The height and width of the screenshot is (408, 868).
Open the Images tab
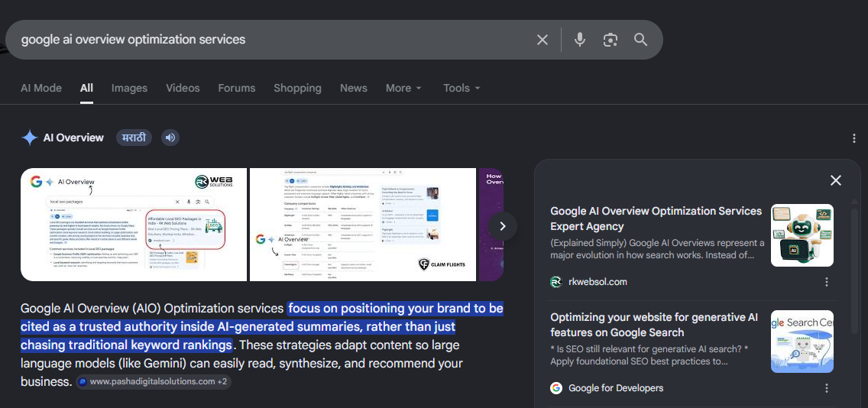129,88
